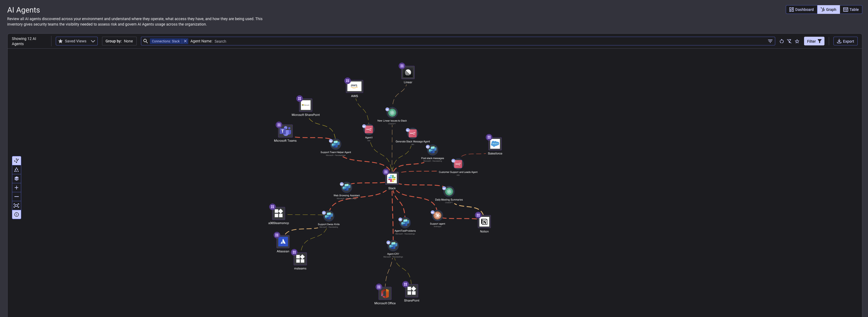The height and width of the screenshot is (317, 868).
Task: Select the New Linear Issues to Slack agent
Action: [392, 113]
